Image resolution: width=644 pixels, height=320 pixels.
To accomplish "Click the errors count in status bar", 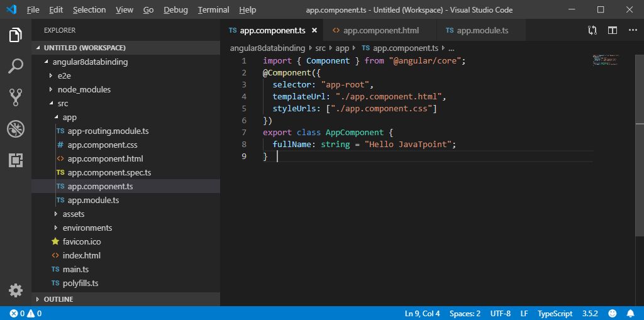I will coord(17,314).
